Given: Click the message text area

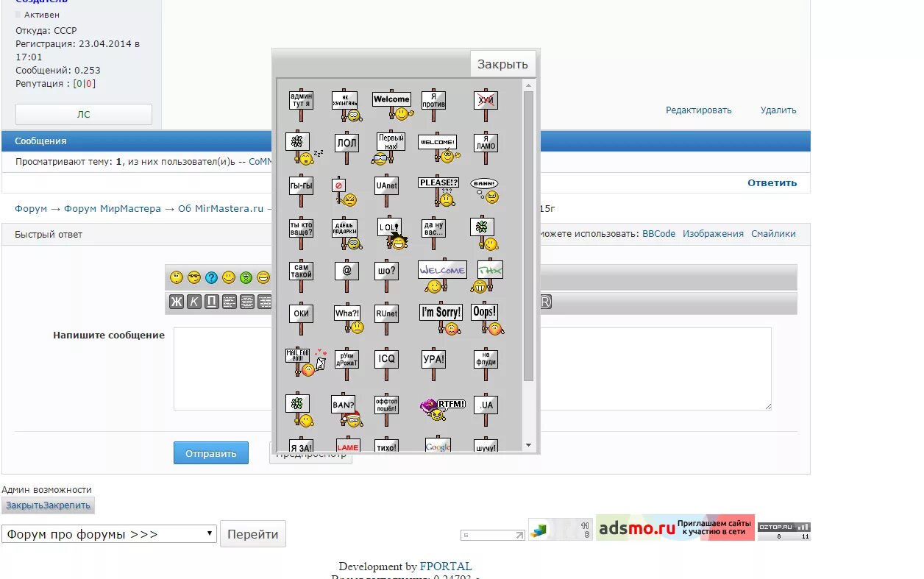Looking at the screenshot, I should (472, 369).
